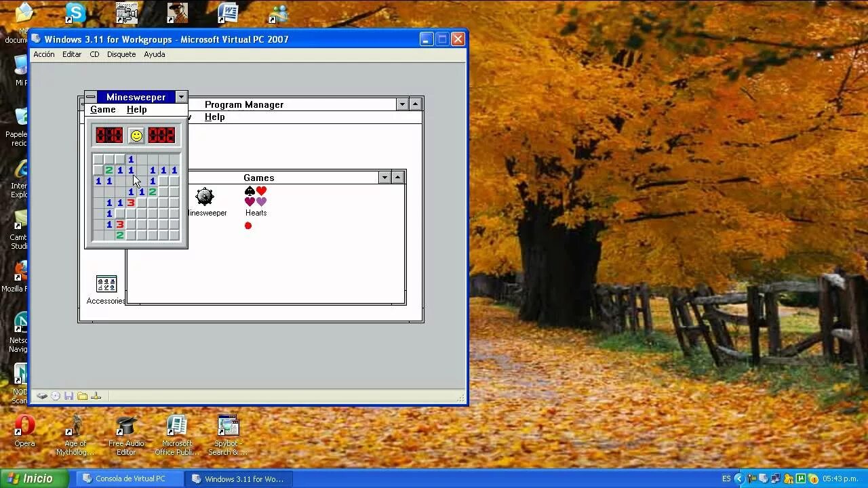The width and height of the screenshot is (868, 488).
Task: Click the Games group maximize up-arrow
Action: pos(398,178)
